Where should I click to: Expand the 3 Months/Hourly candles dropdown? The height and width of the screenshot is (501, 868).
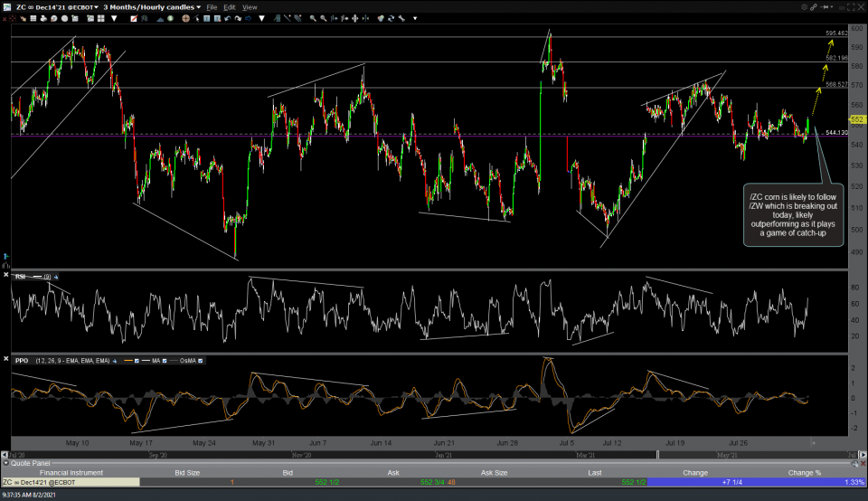(198, 7)
